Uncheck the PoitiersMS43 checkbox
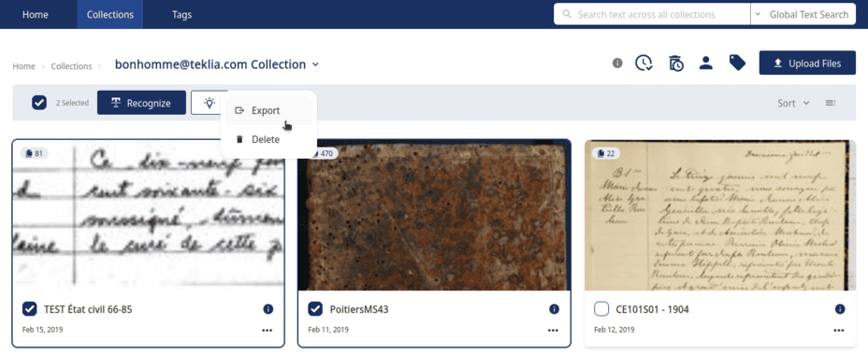This screenshot has width=868, height=354. (315, 309)
